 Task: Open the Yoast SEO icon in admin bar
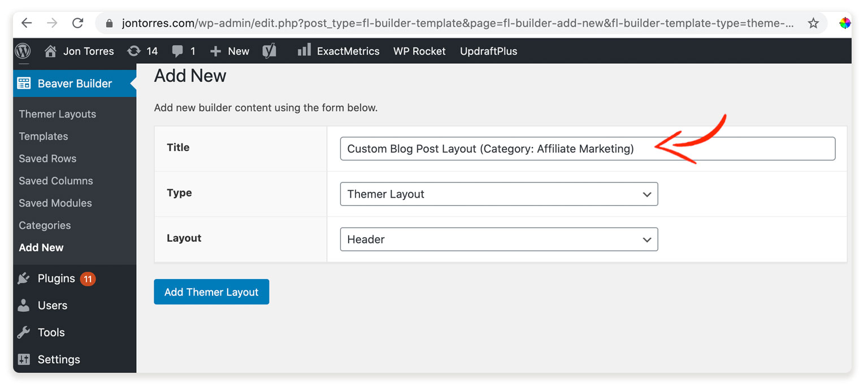tap(270, 51)
